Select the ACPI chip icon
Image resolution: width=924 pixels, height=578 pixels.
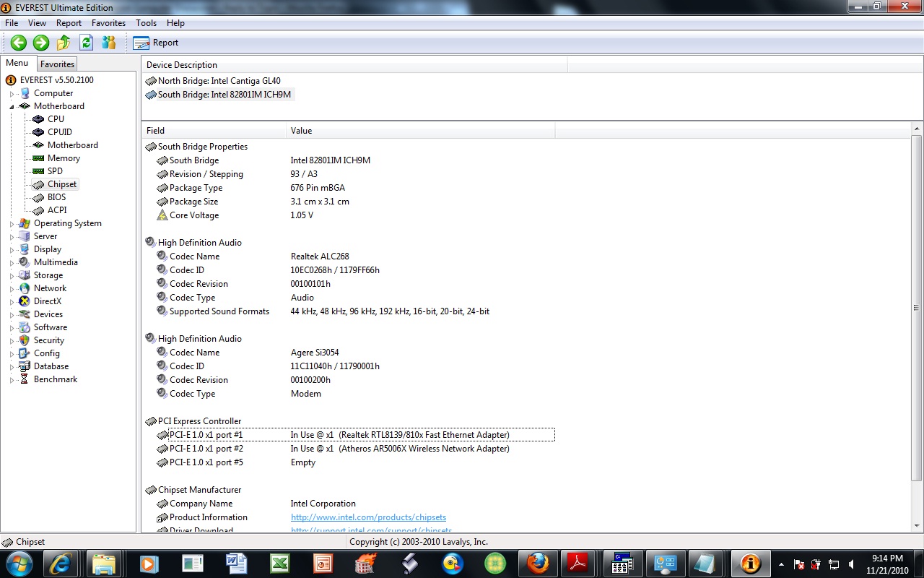point(38,210)
